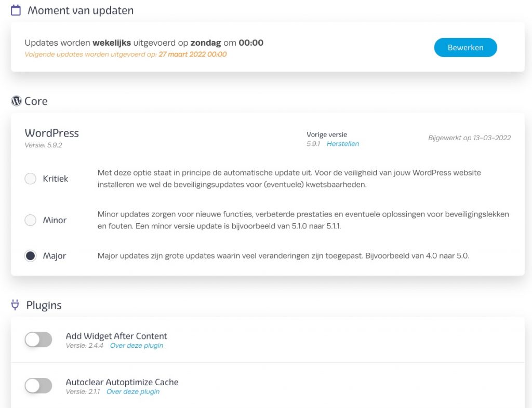Viewport: 532px width, 408px height.
Task: Toggle auto-update for Autoclear Autoptimize Cache
Action: coord(38,386)
